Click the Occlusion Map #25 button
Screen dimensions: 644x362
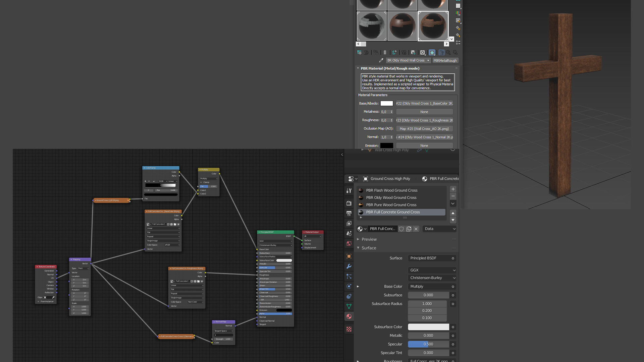click(x=424, y=129)
